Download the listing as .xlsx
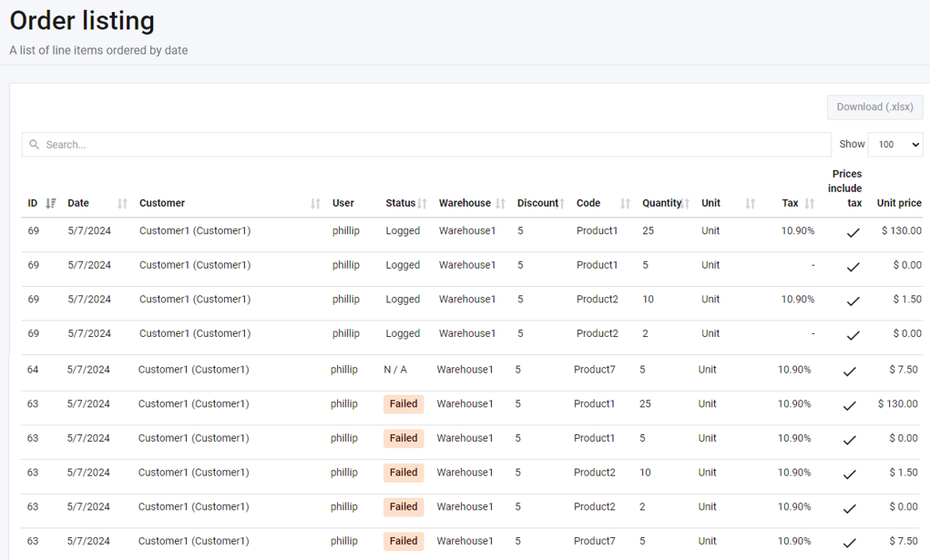Image resolution: width=930 pixels, height=560 pixels. (x=874, y=107)
